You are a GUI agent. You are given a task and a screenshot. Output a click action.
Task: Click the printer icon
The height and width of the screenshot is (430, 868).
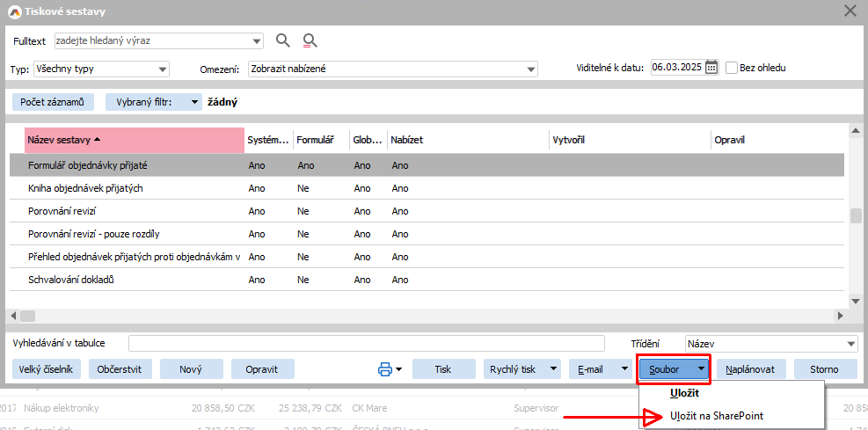[x=385, y=369]
